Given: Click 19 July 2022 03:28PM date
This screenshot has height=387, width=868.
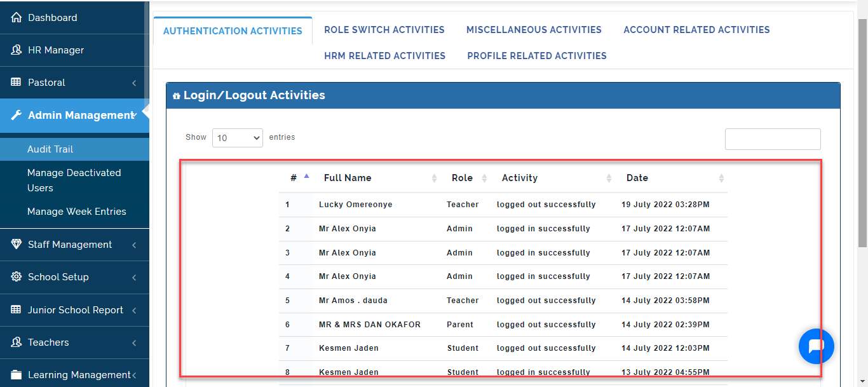Looking at the screenshot, I should pos(666,205).
